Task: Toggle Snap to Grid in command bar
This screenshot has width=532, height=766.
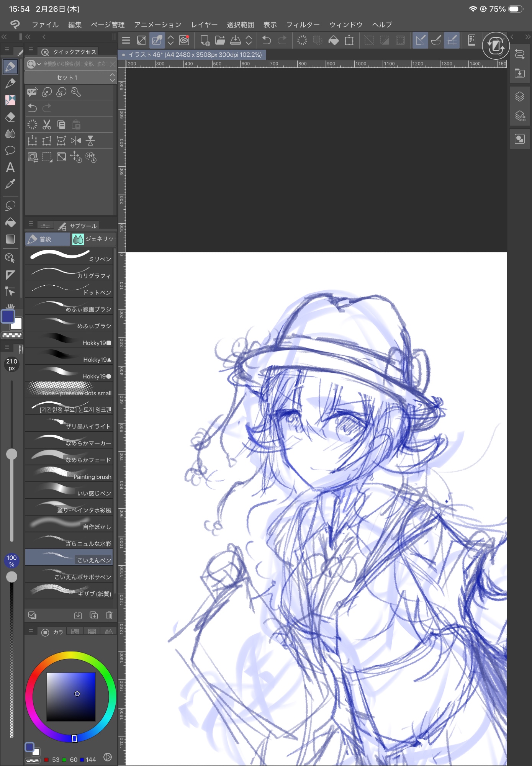Action: (x=452, y=40)
